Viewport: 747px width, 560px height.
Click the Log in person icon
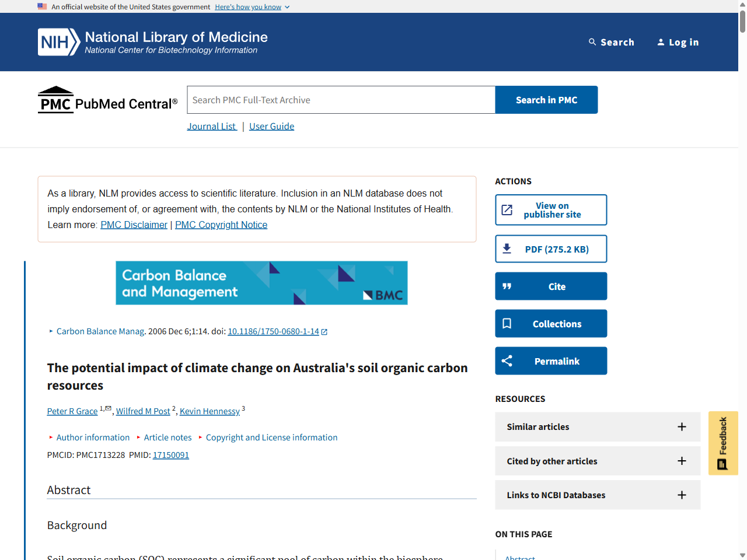(x=661, y=42)
